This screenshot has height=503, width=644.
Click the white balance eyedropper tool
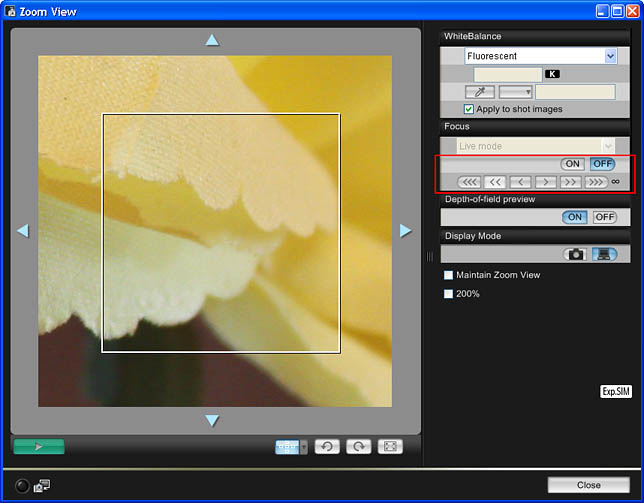482,92
